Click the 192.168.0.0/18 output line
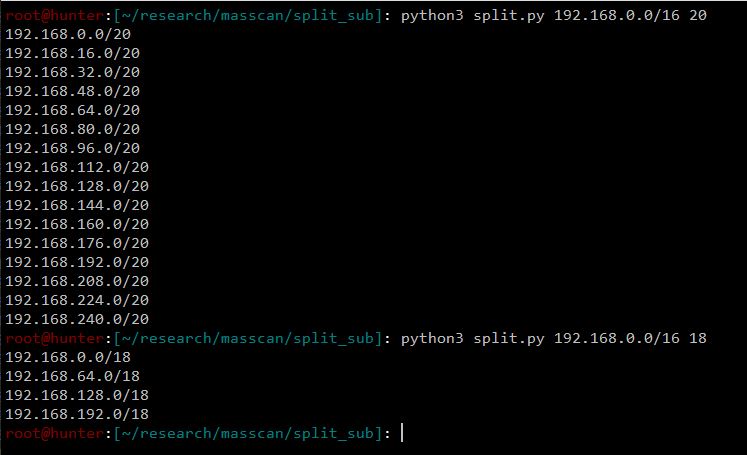The image size is (747, 455). click(x=68, y=357)
